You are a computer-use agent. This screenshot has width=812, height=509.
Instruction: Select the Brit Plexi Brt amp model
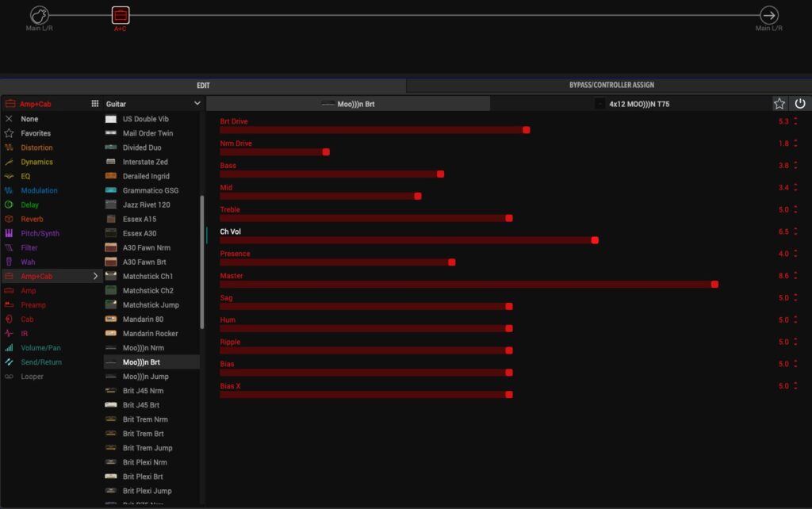click(x=144, y=476)
